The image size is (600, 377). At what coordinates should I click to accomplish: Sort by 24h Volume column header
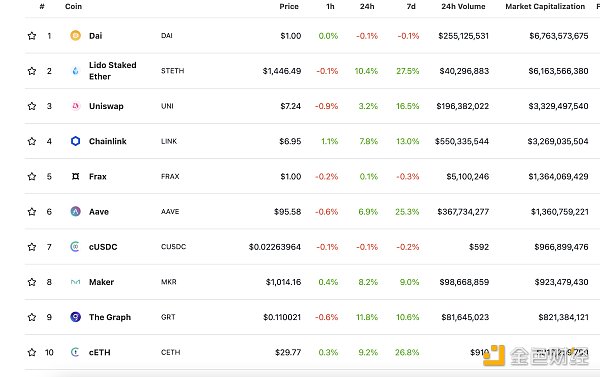pyautogui.click(x=463, y=7)
